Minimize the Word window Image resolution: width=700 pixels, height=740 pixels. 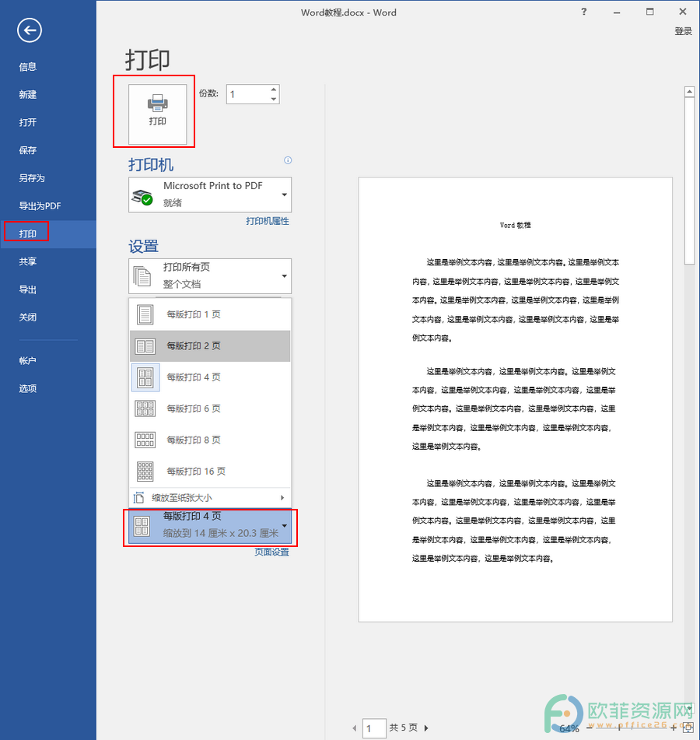tap(617, 12)
